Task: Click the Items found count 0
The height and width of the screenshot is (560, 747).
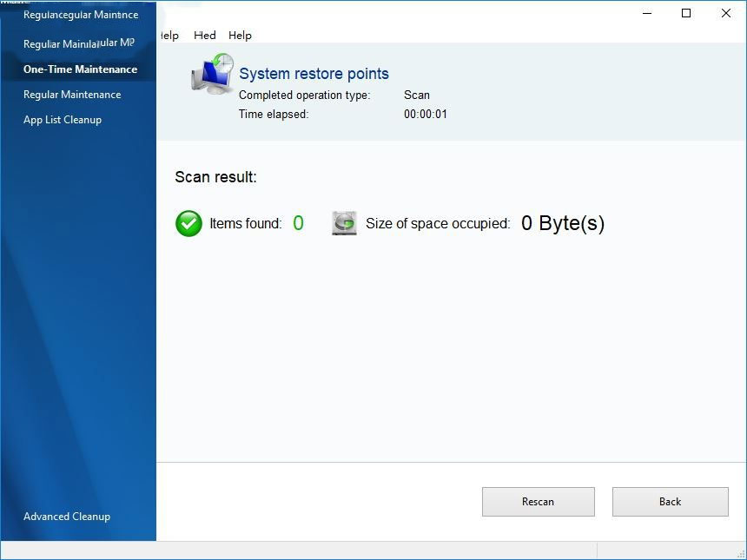Action: click(x=298, y=223)
